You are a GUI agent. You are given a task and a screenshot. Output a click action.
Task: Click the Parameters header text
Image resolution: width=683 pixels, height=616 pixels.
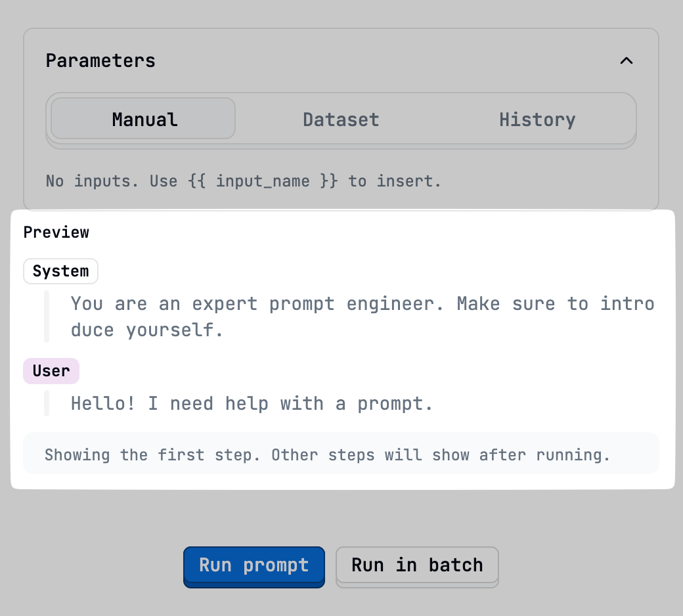coord(100,60)
